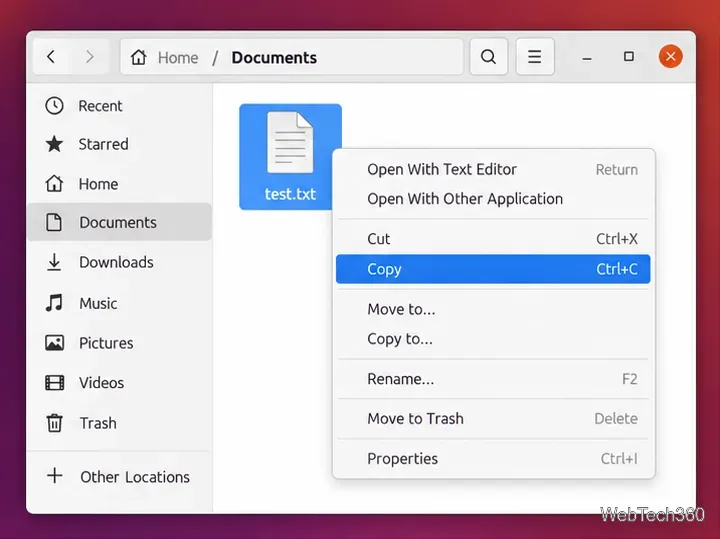Click the Documents label in sidebar

[x=118, y=222]
